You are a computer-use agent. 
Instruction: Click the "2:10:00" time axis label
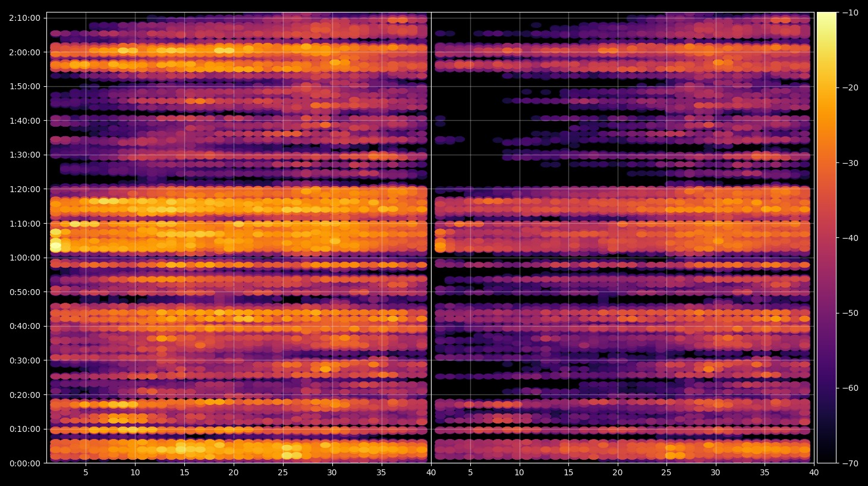(24, 18)
